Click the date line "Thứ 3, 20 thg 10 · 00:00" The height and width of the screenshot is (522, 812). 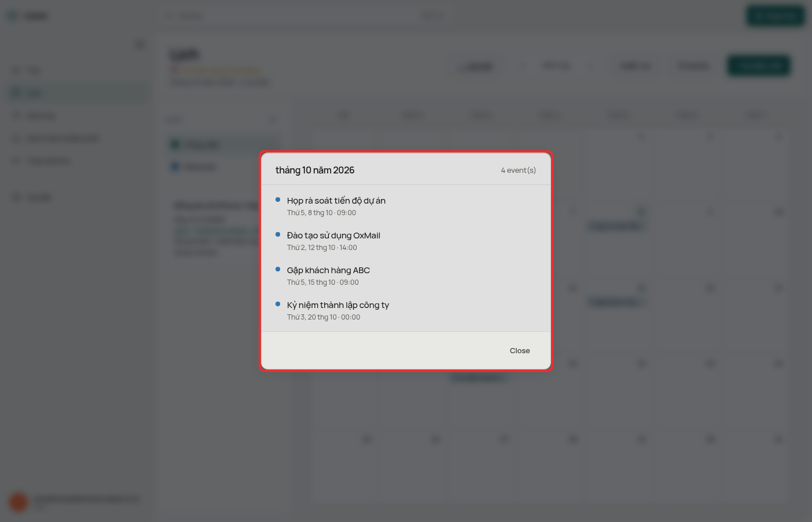pyautogui.click(x=324, y=317)
